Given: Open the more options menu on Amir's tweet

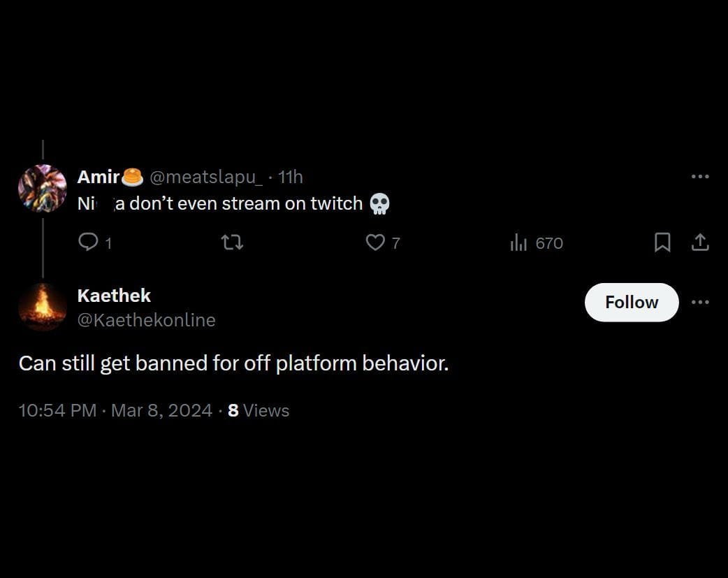Looking at the screenshot, I should tap(700, 177).
